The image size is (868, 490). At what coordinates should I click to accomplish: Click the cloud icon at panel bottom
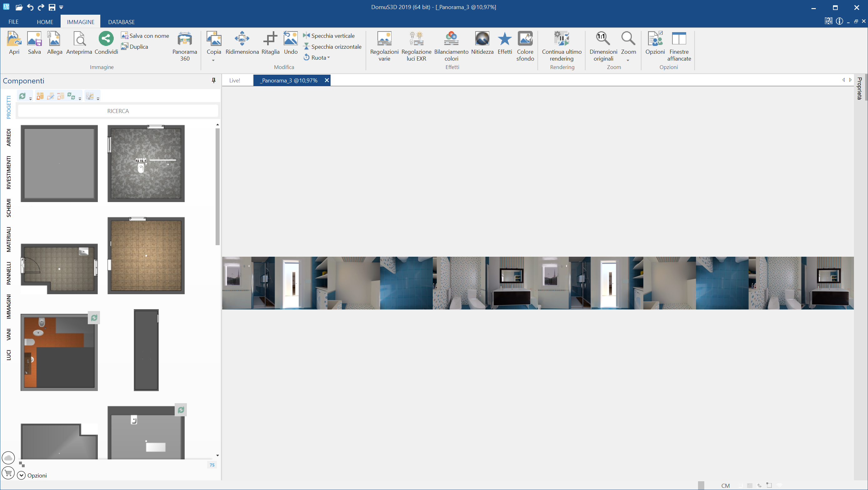pyautogui.click(x=8, y=458)
